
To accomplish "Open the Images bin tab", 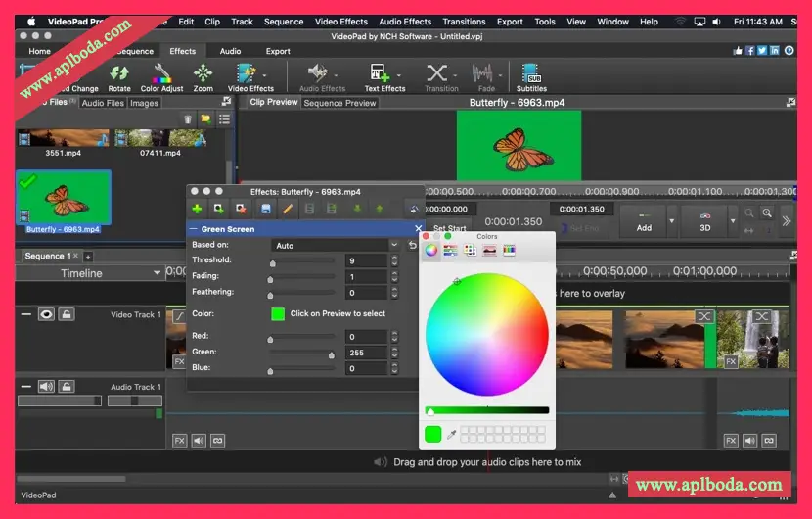I will coord(144,103).
